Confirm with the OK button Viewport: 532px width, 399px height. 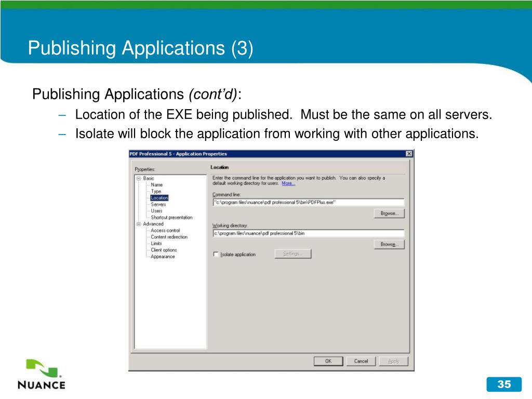(x=328, y=361)
